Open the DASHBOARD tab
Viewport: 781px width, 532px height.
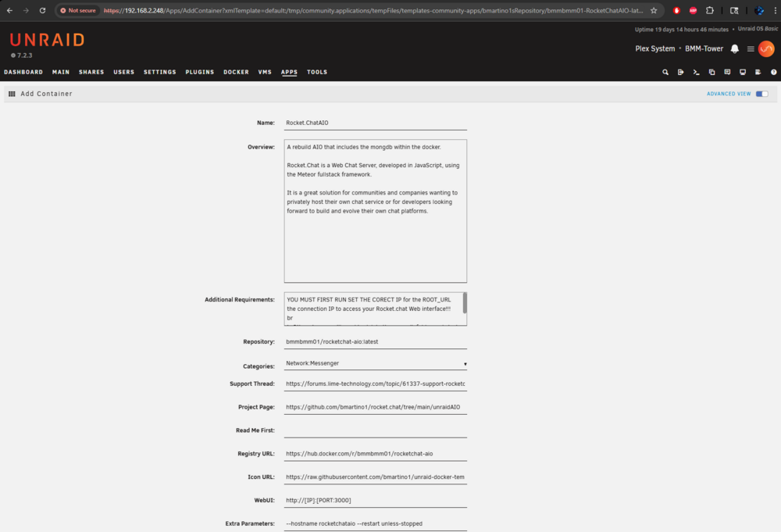(23, 72)
